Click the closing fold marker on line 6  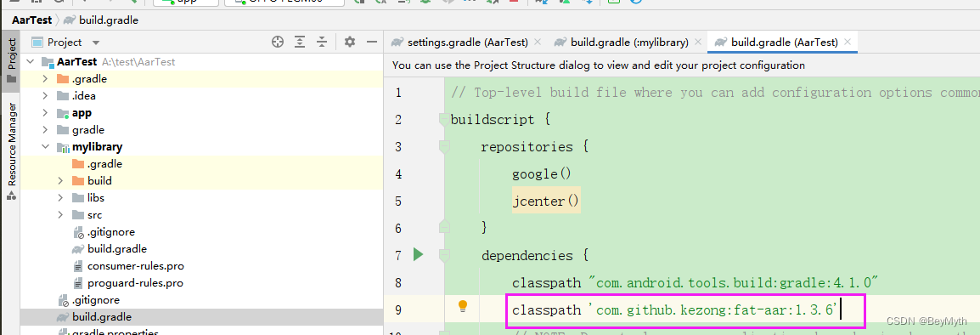pyautogui.click(x=444, y=226)
